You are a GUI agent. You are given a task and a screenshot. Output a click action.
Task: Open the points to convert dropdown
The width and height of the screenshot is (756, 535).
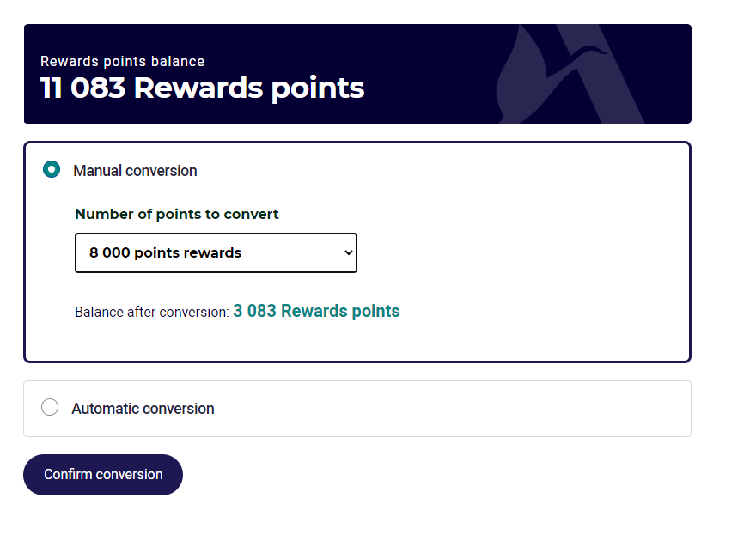pos(216,253)
